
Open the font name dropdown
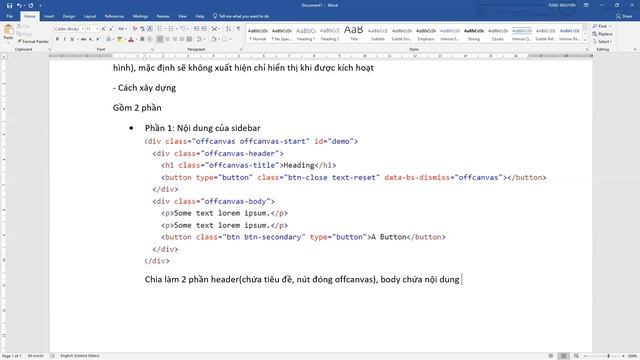[82, 29]
